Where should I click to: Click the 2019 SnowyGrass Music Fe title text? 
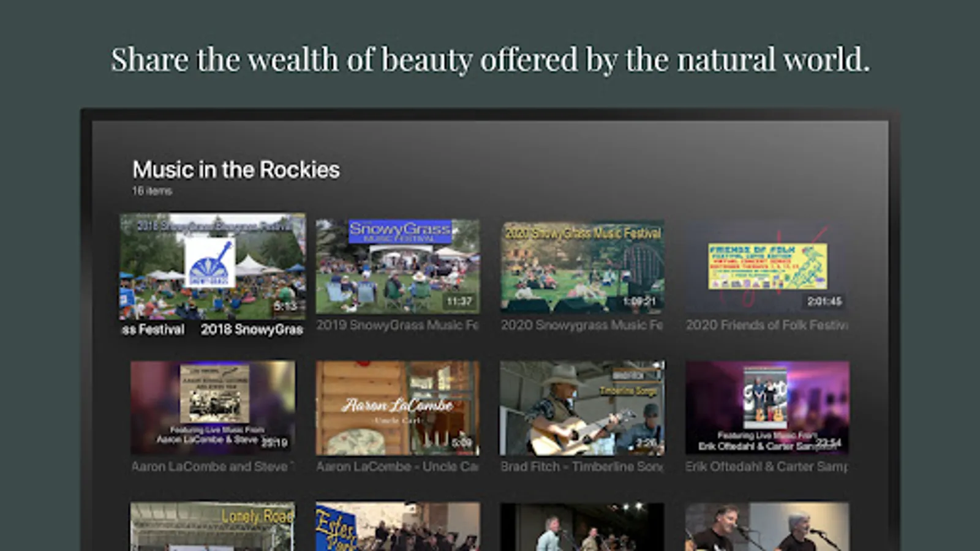pyautogui.click(x=398, y=325)
